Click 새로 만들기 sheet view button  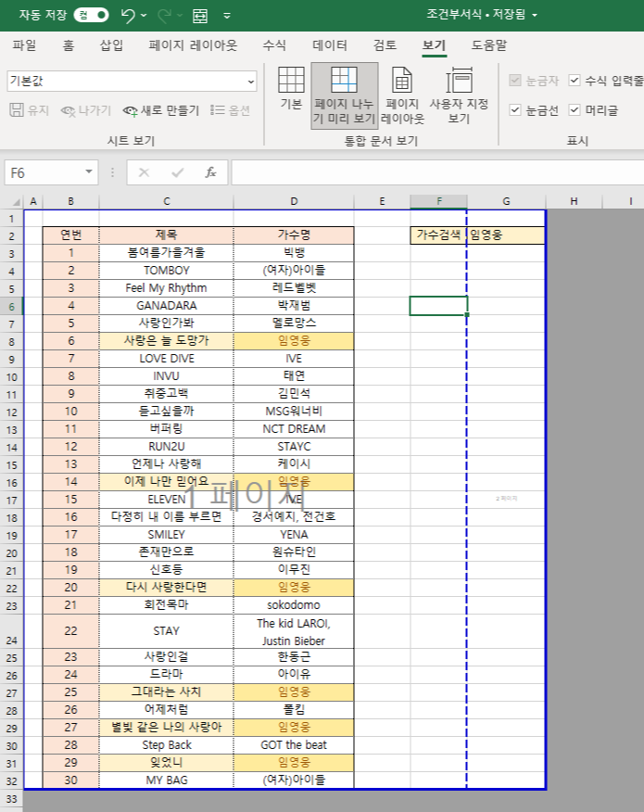coord(161,110)
